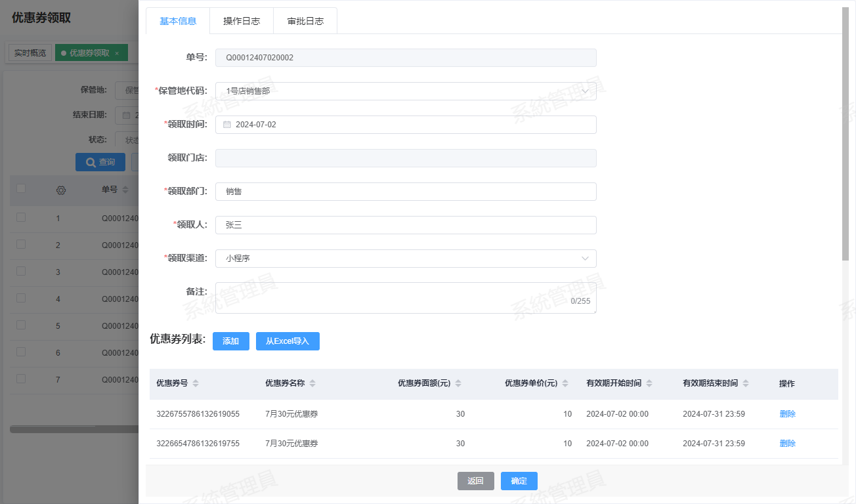856x504 pixels.
Task: Click the calendar icon in 领取时间 field
Action: pyautogui.click(x=227, y=125)
